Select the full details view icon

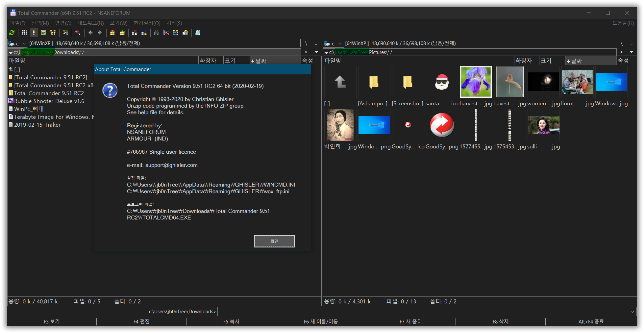[34, 33]
